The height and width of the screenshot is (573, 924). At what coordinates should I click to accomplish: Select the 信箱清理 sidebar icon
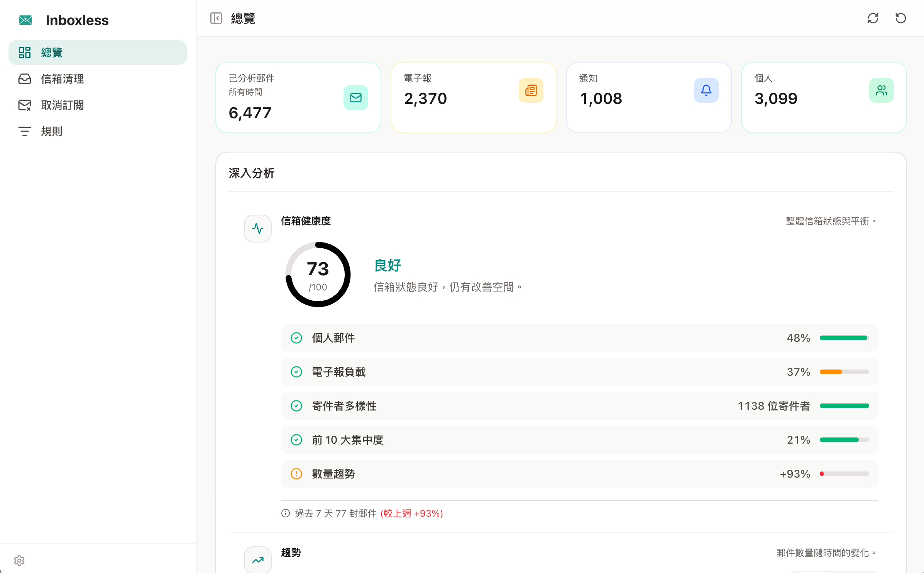tap(25, 79)
